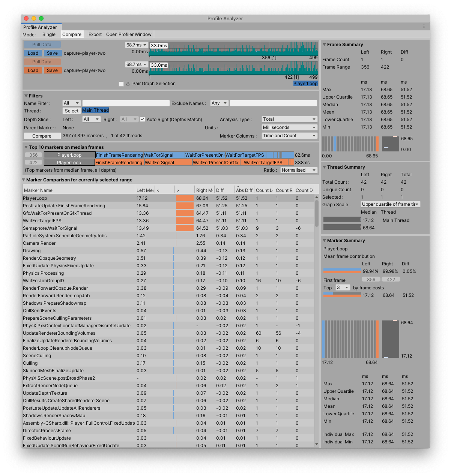The width and height of the screenshot is (451, 476).
Task: Open the Units Milliseconds dropdown
Action: click(x=289, y=127)
